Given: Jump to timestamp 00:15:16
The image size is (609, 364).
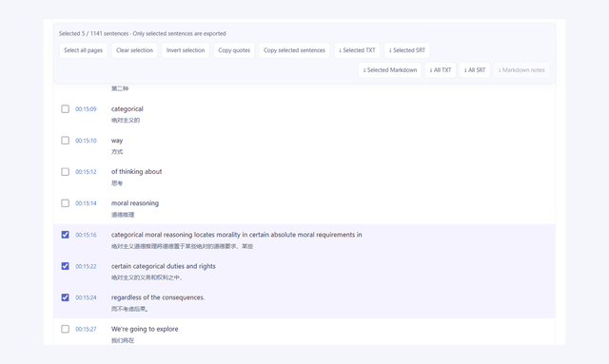Looking at the screenshot, I should pos(86,235).
